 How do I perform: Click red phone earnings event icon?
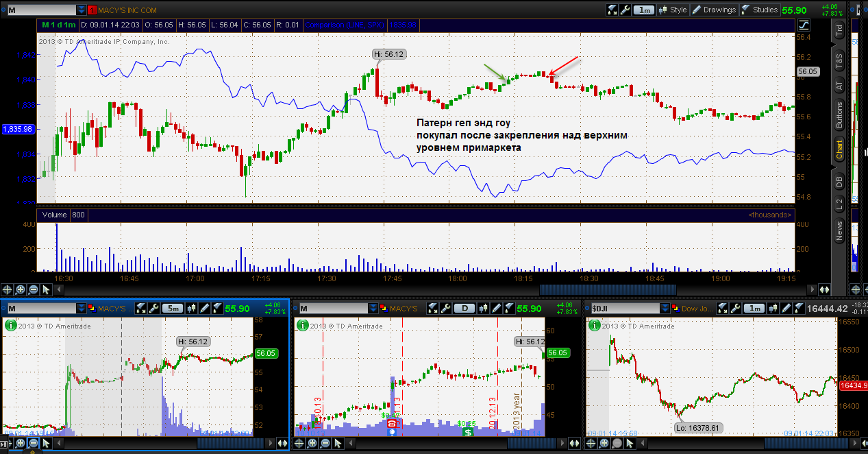393,424
